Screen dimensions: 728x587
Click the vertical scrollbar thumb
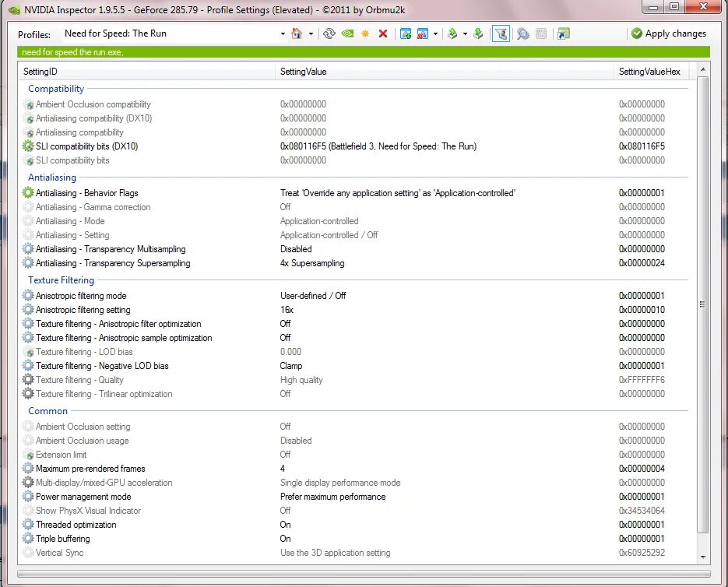tap(703, 304)
